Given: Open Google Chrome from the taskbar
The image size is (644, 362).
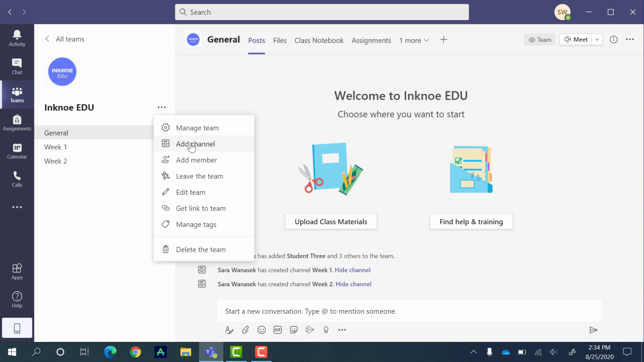Looking at the screenshot, I should (x=135, y=352).
